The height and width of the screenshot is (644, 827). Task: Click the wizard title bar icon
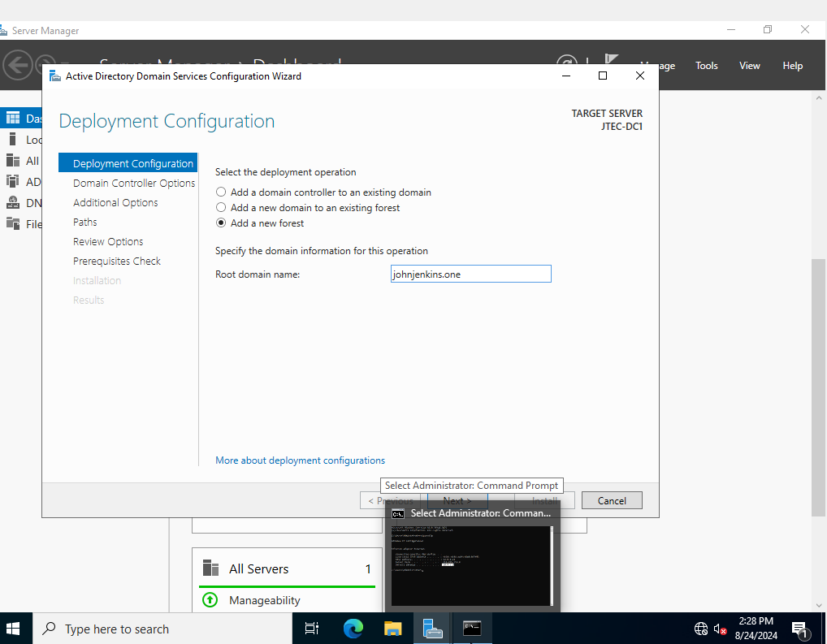[55, 76]
